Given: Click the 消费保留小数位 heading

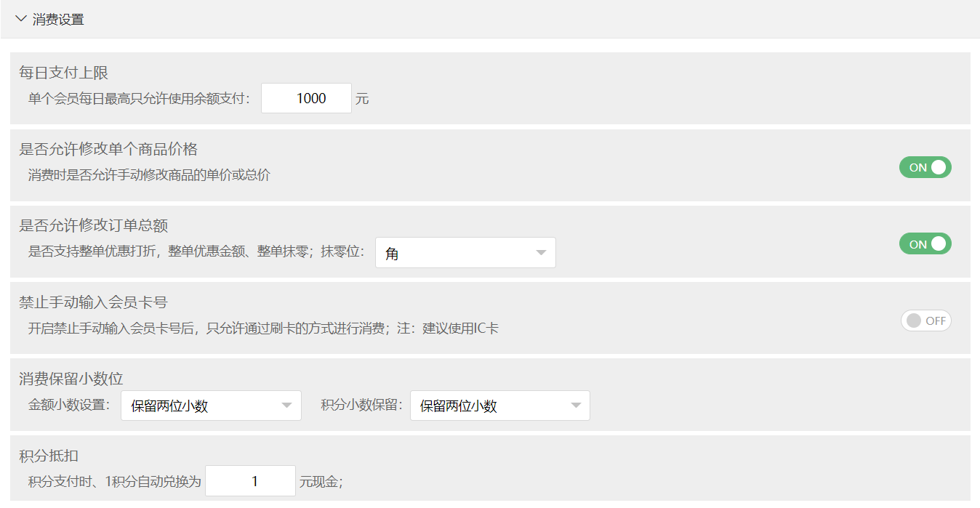Looking at the screenshot, I should [71, 379].
